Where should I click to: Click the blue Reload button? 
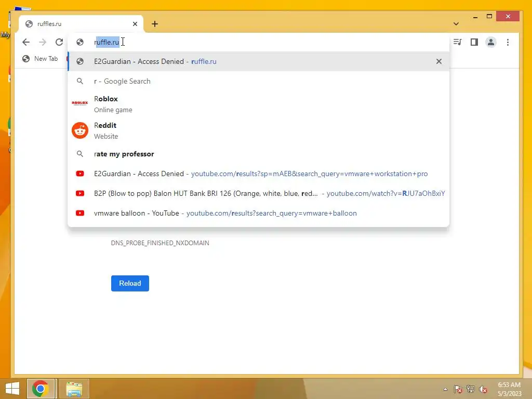130,283
